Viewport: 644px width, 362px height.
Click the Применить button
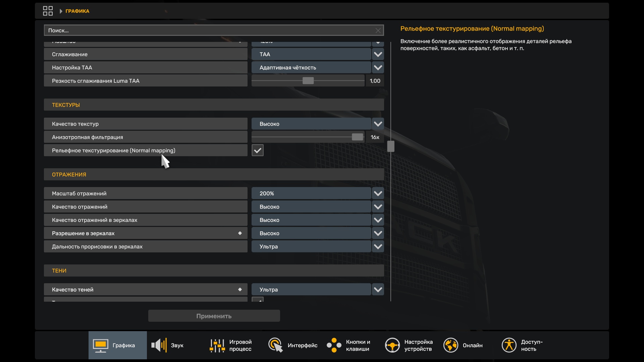[214, 316]
